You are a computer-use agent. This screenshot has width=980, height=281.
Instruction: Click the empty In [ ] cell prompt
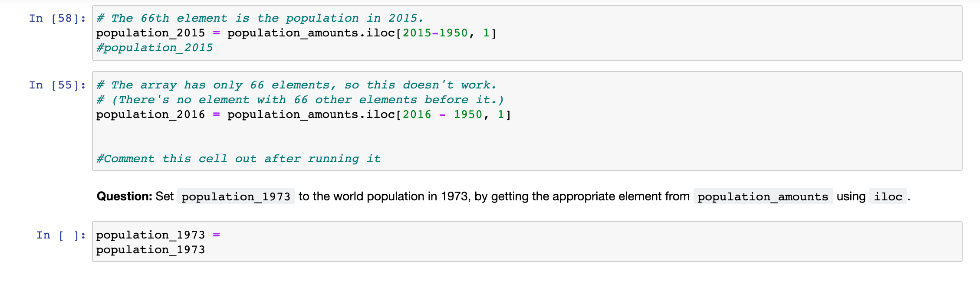[x=61, y=235]
